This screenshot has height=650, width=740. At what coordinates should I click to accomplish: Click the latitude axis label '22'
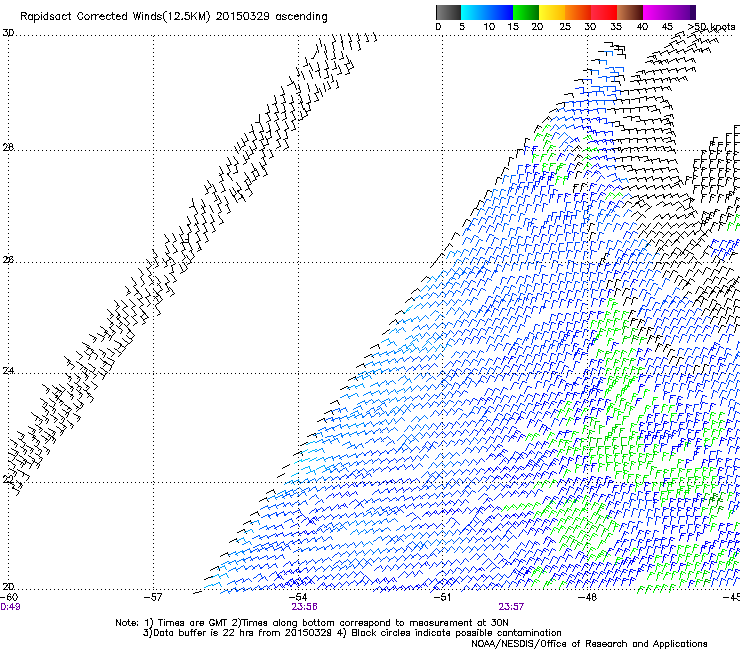(x=8, y=480)
